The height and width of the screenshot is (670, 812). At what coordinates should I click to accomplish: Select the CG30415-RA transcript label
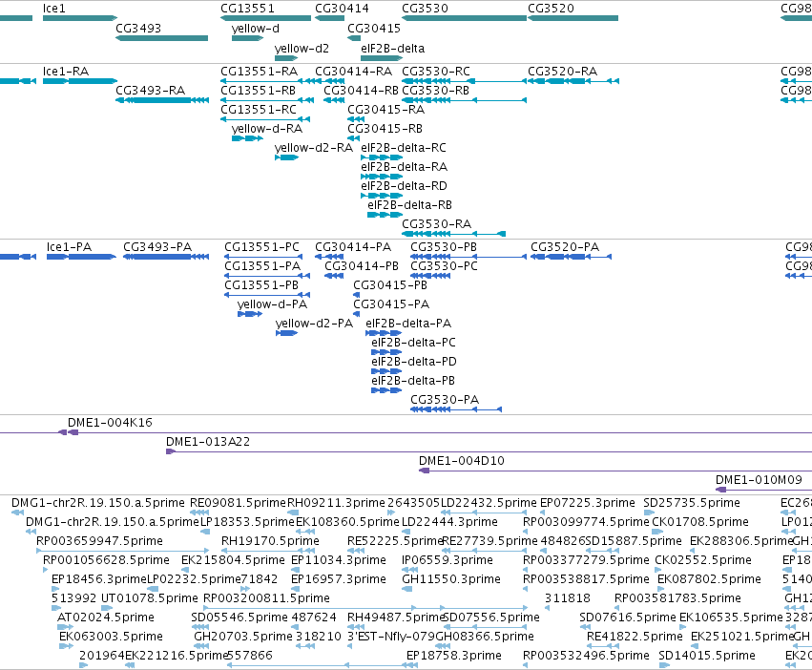click(x=385, y=110)
